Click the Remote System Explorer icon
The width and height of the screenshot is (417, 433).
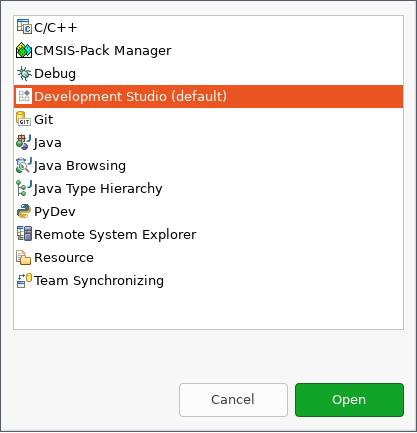point(24,234)
